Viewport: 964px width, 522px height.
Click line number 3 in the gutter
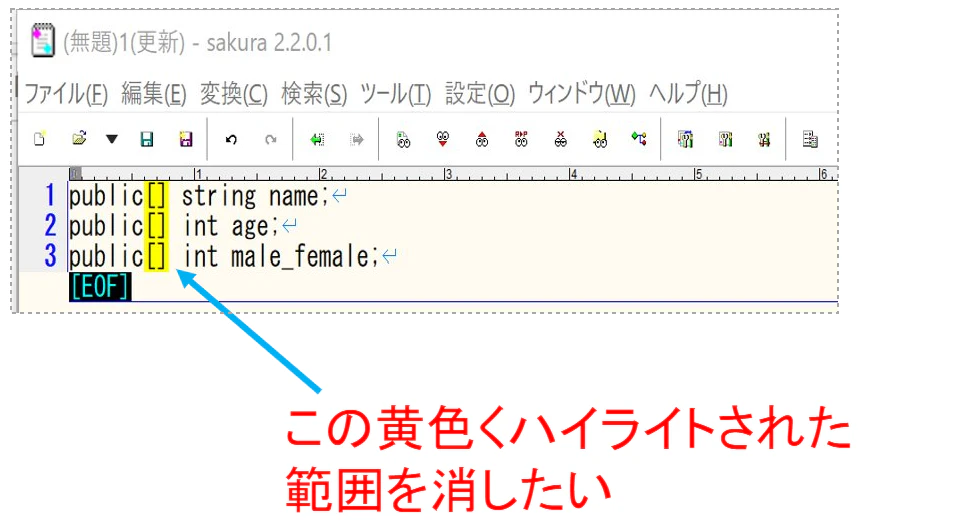pos(50,256)
